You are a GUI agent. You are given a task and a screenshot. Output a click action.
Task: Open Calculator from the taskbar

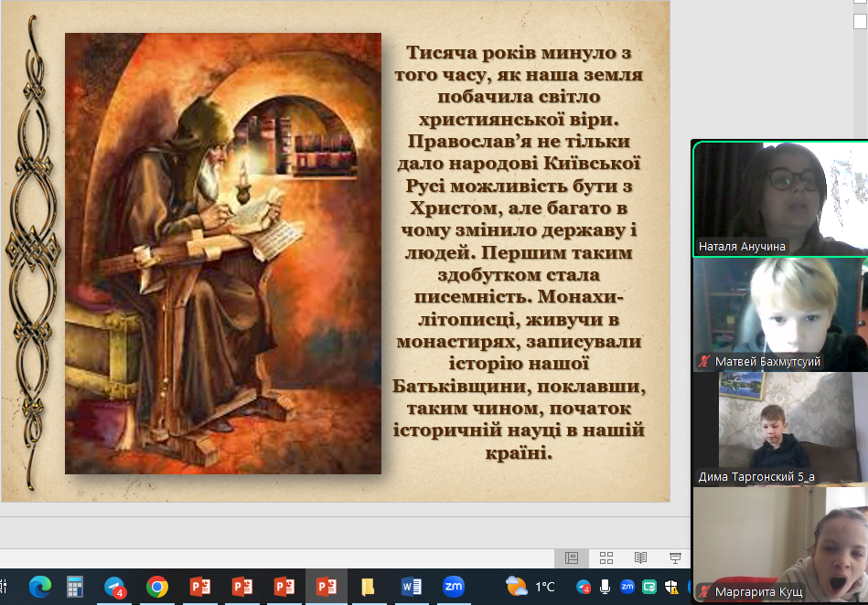[75, 586]
